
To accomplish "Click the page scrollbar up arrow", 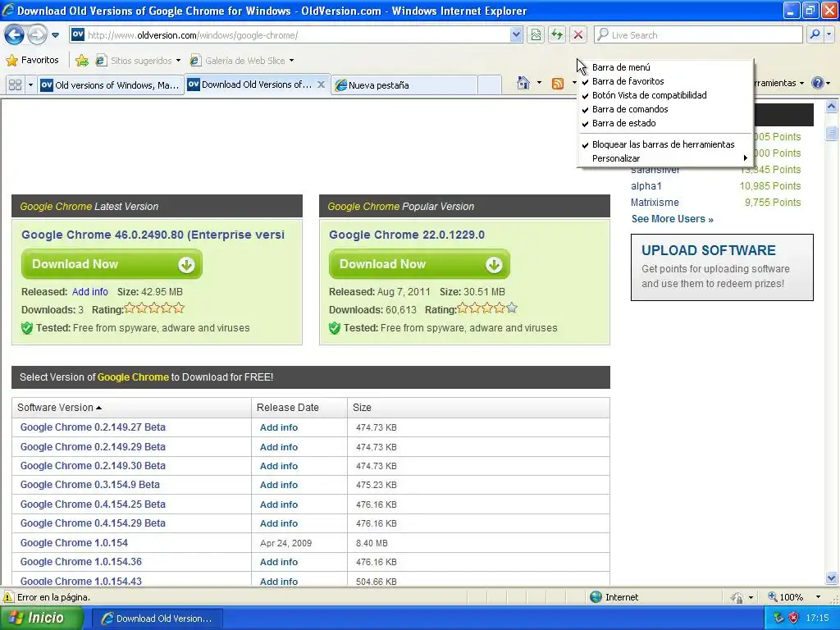I will click(x=832, y=107).
